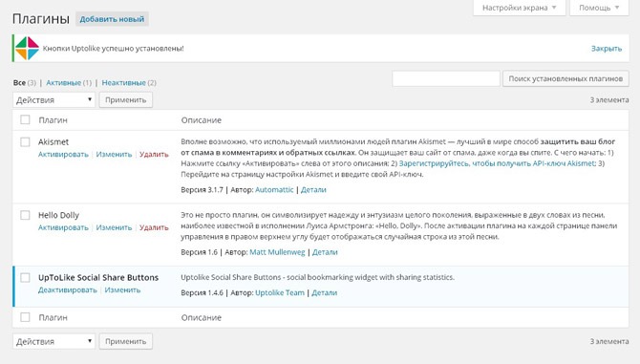Open bottom Действия bulk actions dropdown
Screen dimensions: 640x364
coord(53,342)
